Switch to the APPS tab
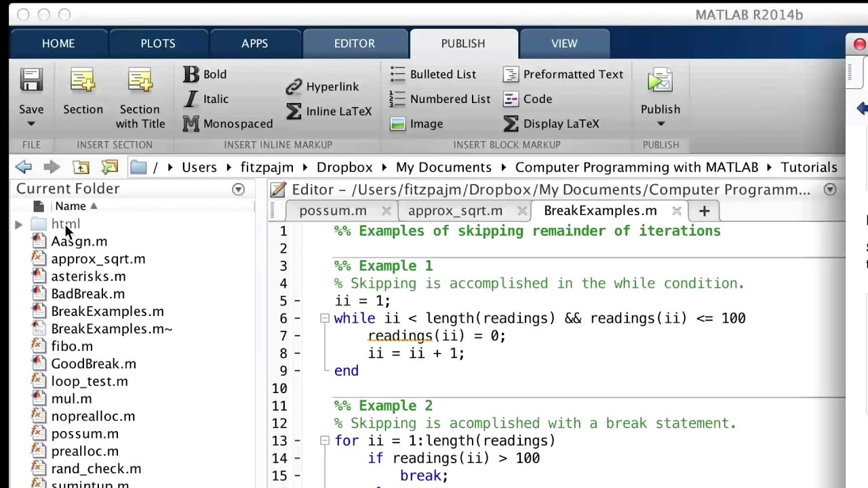Viewport: 868px width, 488px height. [255, 43]
